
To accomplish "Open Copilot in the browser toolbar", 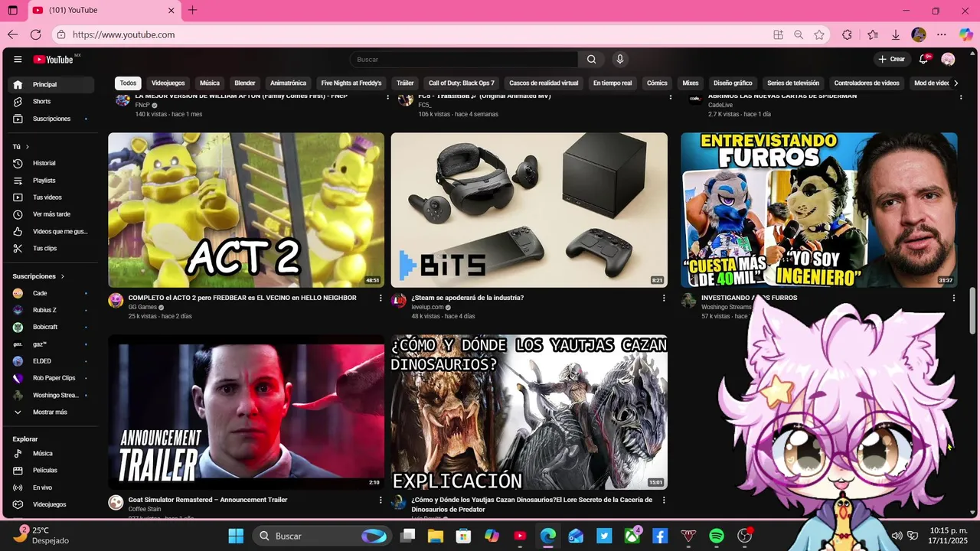I will pyautogui.click(x=966, y=34).
